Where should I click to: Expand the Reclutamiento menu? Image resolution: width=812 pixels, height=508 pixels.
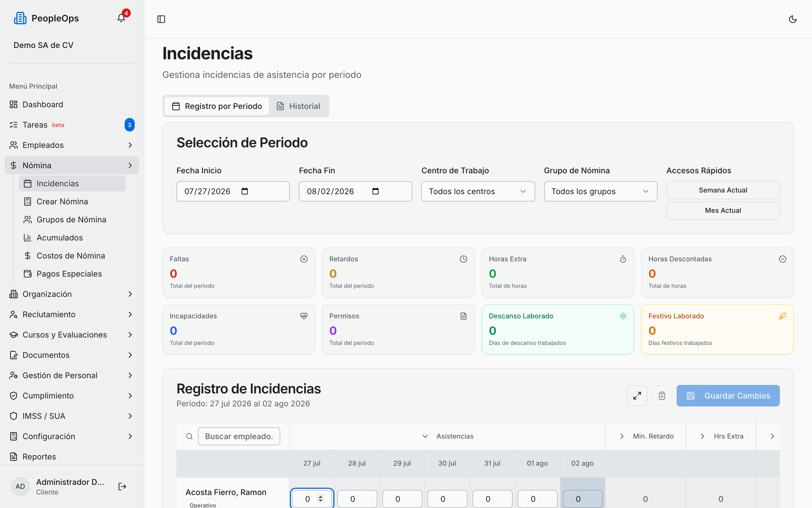coord(72,314)
